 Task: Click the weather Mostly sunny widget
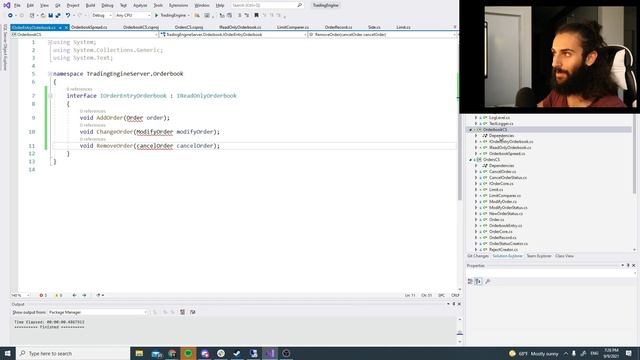pos(533,353)
